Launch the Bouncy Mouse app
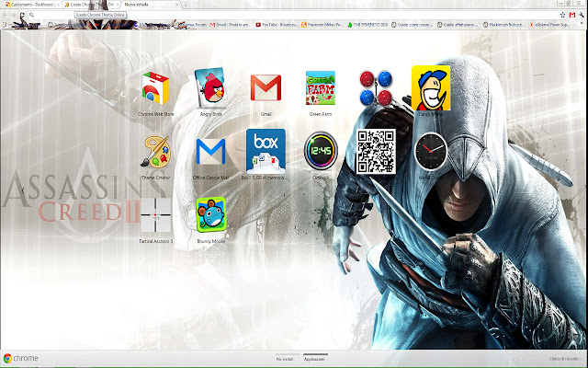The width and height of the screenshot is (588, 368). pyautogui.click(x=210, y=214)
